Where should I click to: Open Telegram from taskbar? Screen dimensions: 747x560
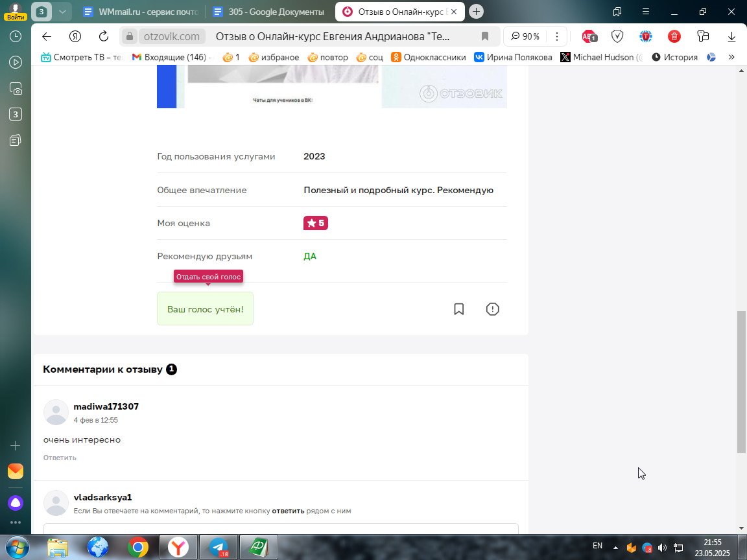[x=218, y=547]
